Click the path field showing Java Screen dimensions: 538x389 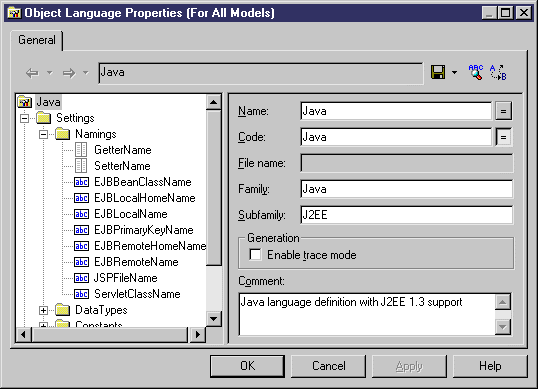point(261,73)
